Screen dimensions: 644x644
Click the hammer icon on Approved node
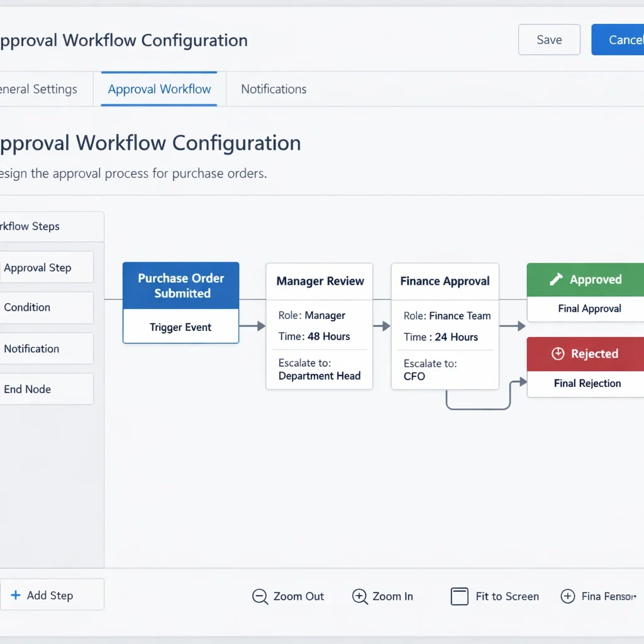click(x=556, y=280)
